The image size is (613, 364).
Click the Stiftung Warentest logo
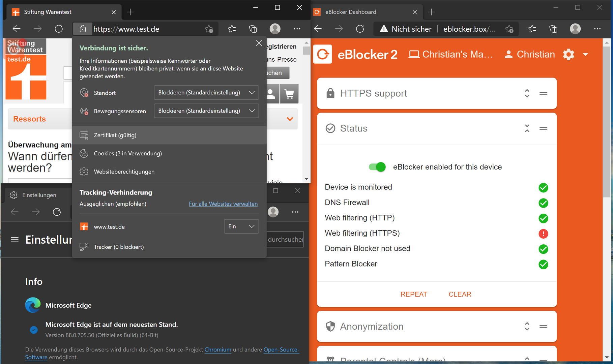pos(26,69)
